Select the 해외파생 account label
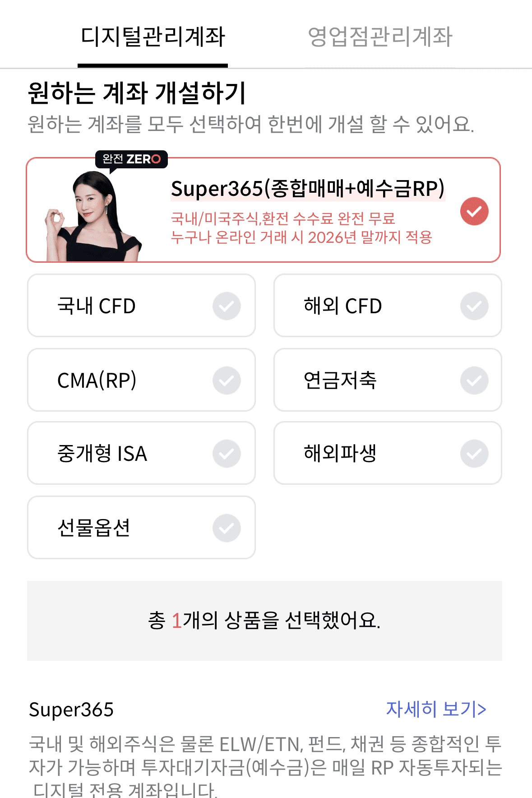532x798 pixels. tap(340, 453)
